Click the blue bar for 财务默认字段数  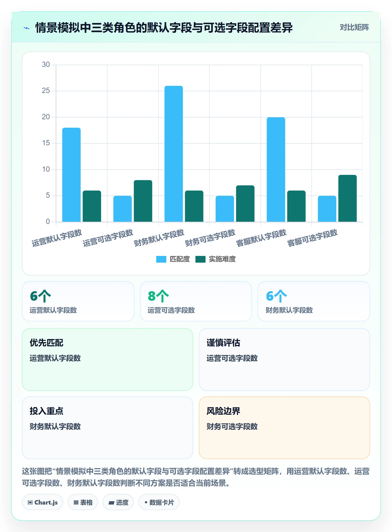point(174,154)
